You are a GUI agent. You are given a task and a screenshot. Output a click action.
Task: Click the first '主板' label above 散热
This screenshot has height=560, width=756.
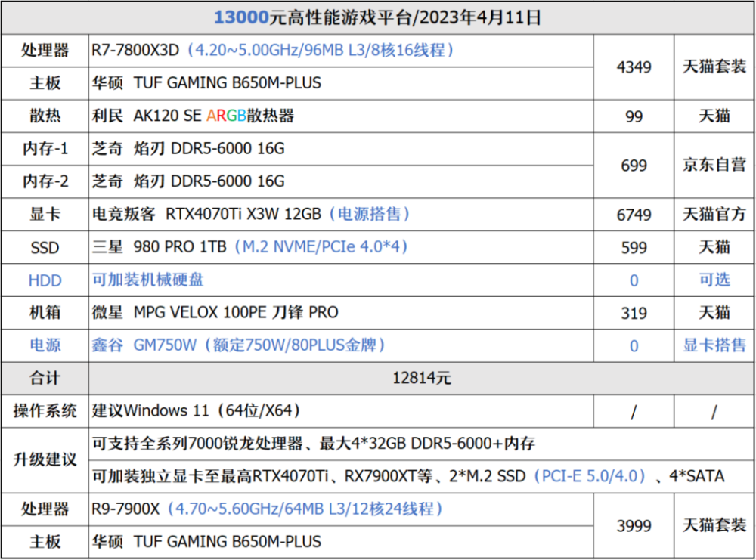click(45, 83)
